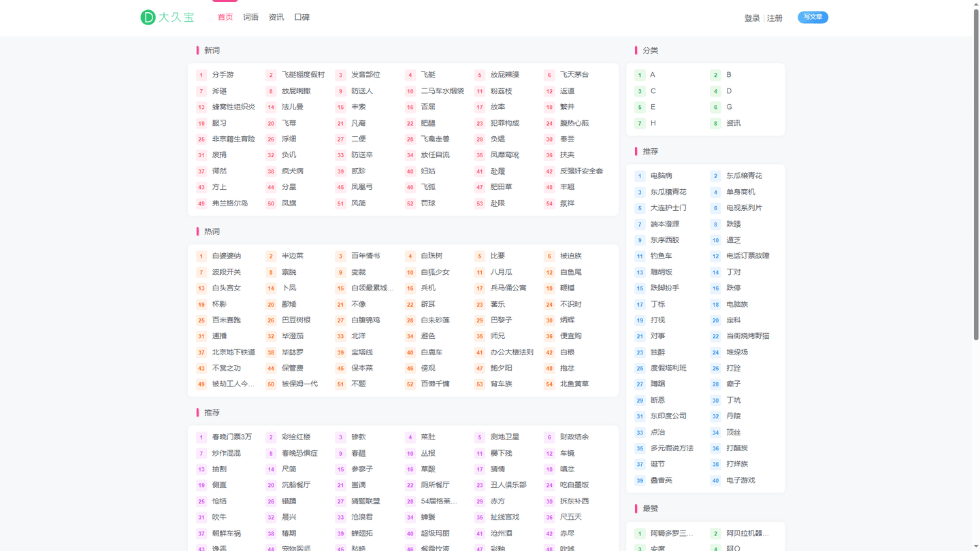
Task: Open 弗兰格尔岛 entry
Action: point(230,203)
